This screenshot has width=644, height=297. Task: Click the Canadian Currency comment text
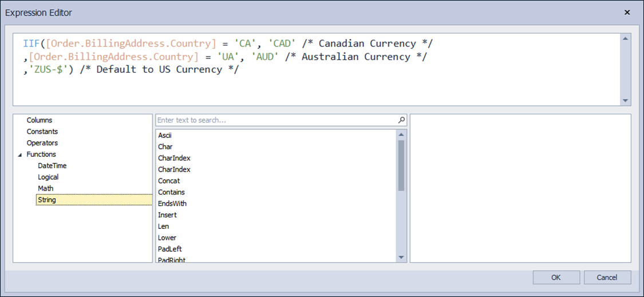tap(368, 43)
